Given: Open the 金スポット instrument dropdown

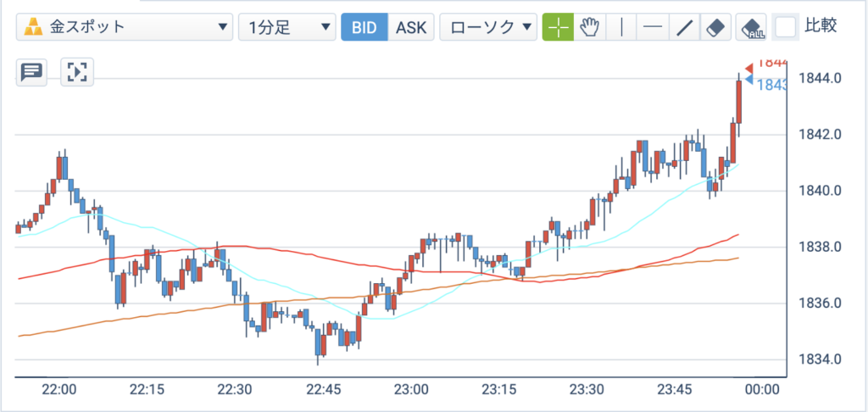Looking at the screenshot, I should tap(124, 27).
